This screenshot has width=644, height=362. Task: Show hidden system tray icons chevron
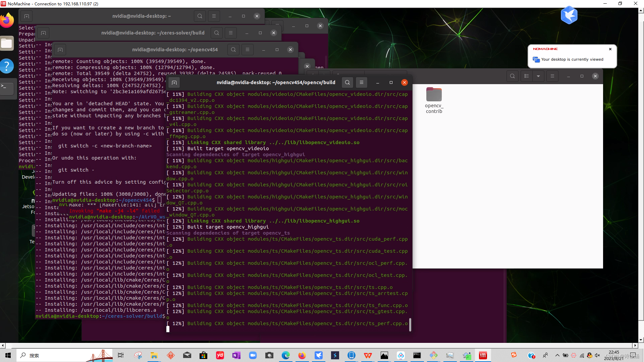(557, 355)
